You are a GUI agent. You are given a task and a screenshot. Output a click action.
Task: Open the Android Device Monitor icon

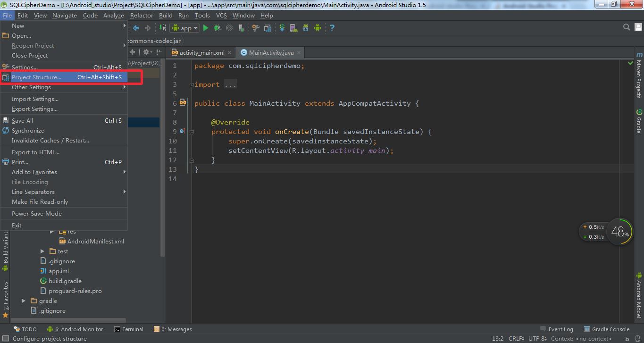pos(318,28)
